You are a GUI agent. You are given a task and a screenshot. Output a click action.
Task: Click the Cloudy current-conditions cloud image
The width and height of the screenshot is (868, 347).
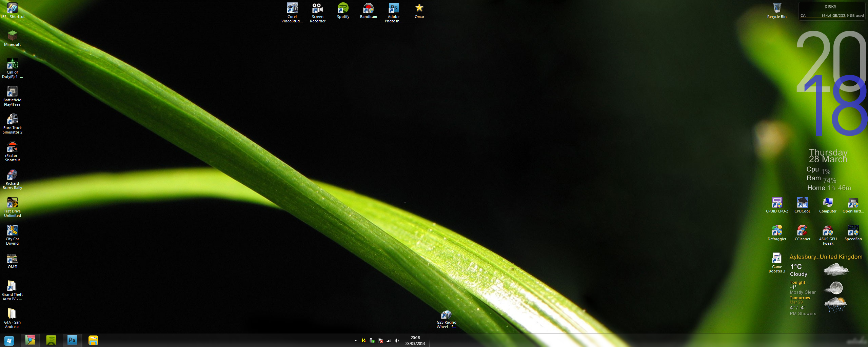pyautogui.click(x=836, y=270)
